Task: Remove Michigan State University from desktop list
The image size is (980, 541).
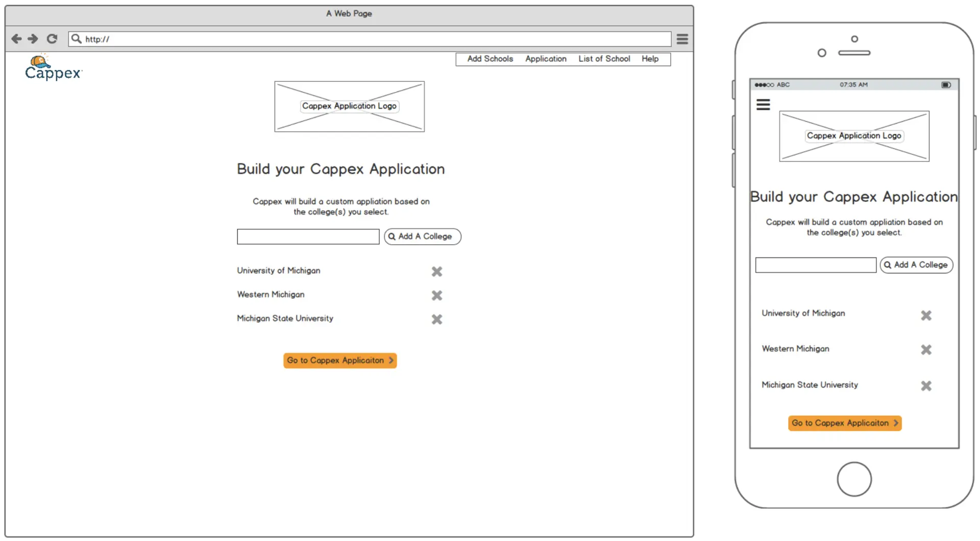Action: [437, 319]
